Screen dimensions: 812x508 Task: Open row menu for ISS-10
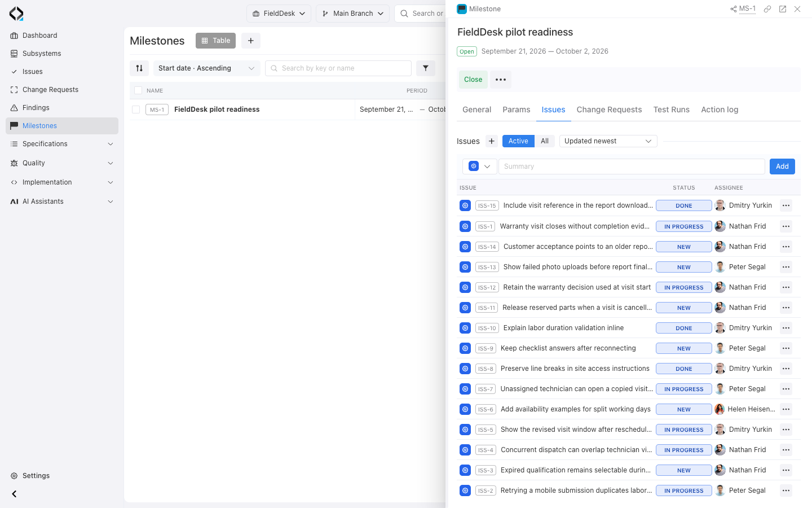coord(786,328)
